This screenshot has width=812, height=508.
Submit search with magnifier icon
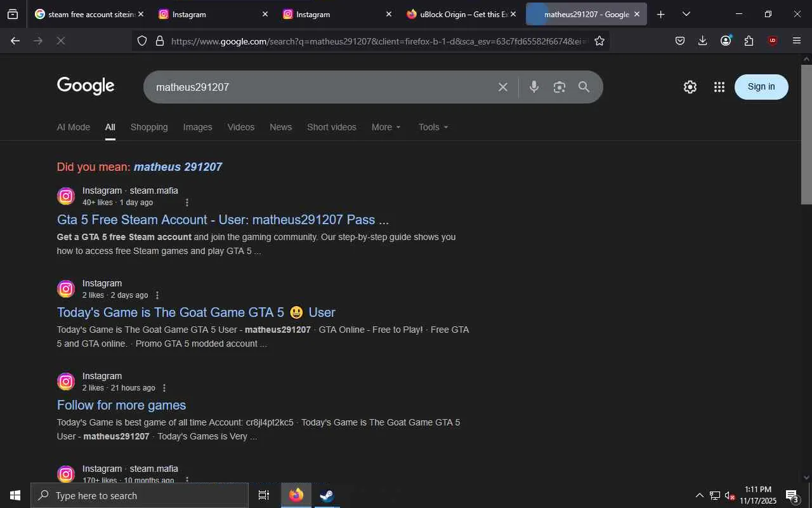584,87
